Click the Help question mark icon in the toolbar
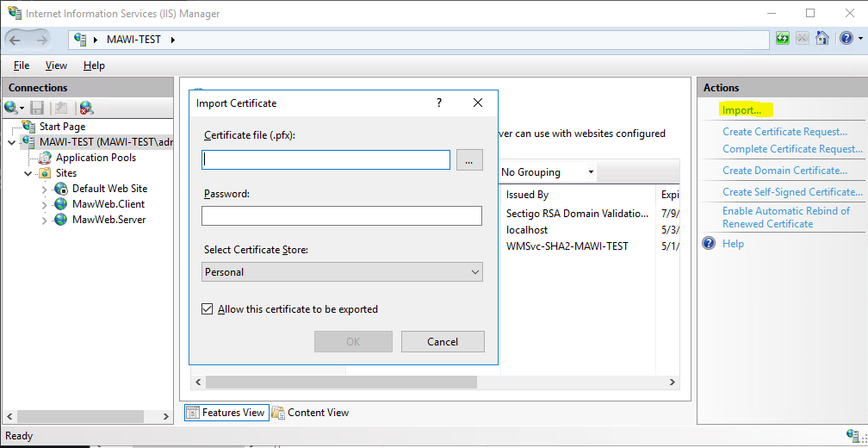 tap(846, 39)
